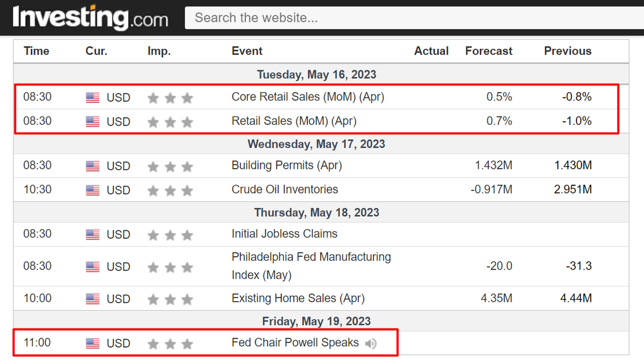Viewport: 644px width, 363px height.
Task: Click US flag in Crude Oil Inventories row
Action: coord(93,190)
